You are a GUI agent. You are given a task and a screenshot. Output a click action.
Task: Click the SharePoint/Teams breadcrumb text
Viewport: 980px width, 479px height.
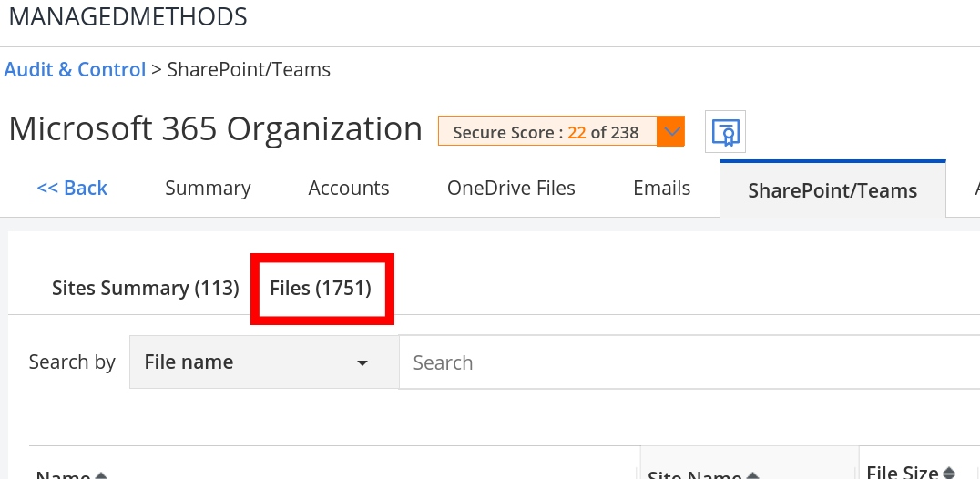pyautogui.click(x=249, y=70)
